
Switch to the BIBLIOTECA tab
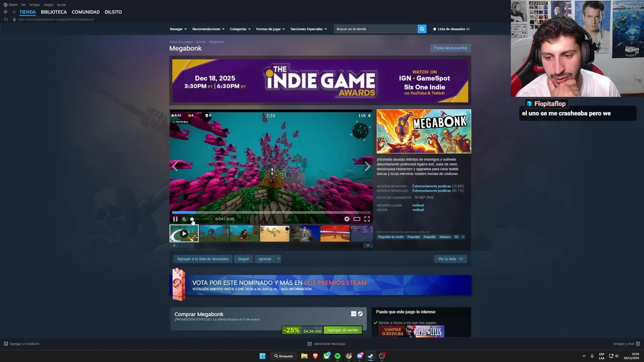pos(54,12)
